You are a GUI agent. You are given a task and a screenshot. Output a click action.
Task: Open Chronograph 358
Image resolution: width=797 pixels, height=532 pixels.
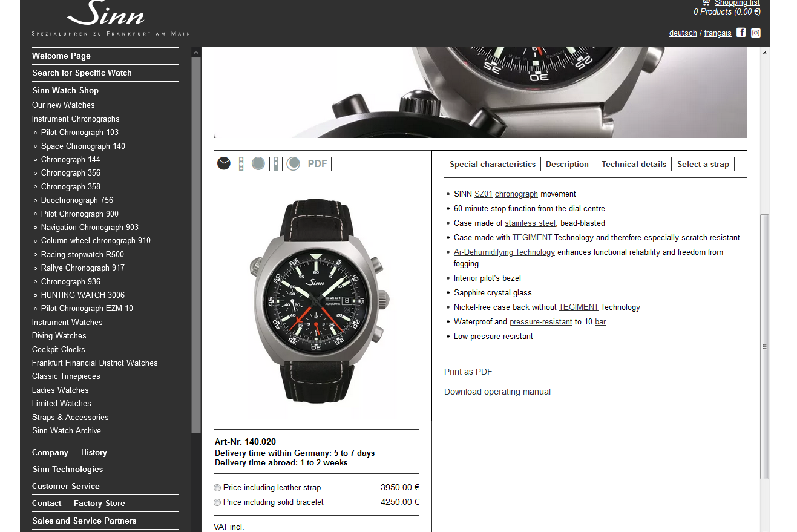click(71, 186)
